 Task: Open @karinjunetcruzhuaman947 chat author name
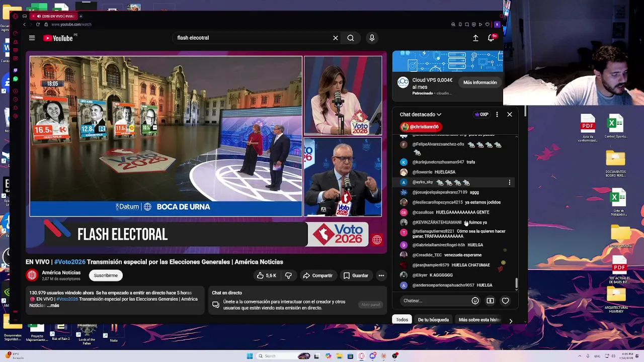tap(438, 162)
